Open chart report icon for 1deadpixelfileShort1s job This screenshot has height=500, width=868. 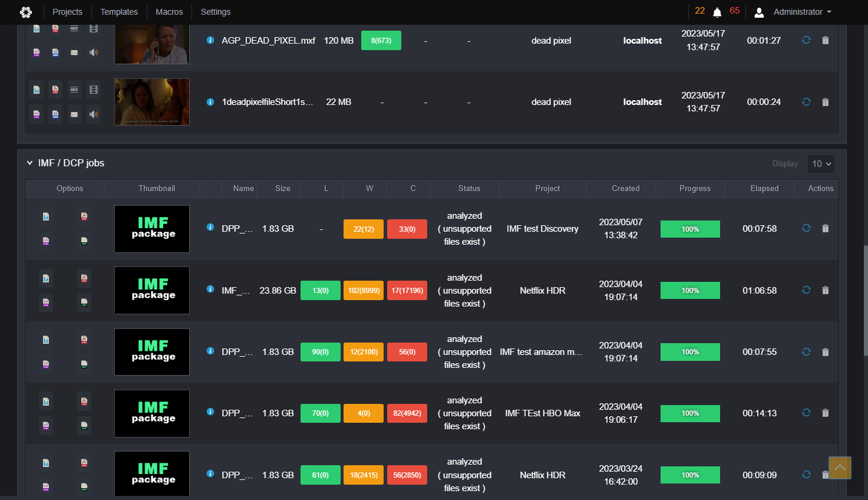coord(37,90)
